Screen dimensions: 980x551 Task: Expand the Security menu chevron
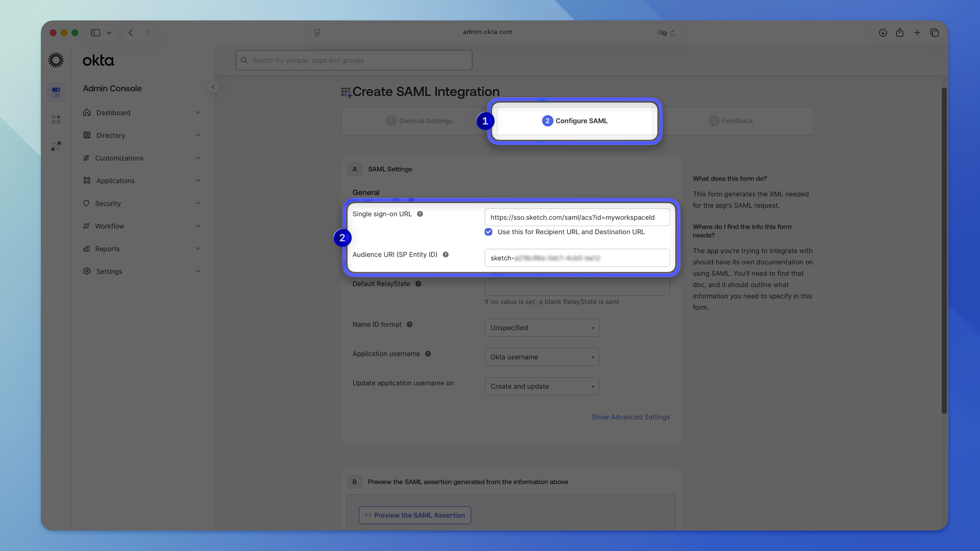pyautogui.click(x=198, y=203)
